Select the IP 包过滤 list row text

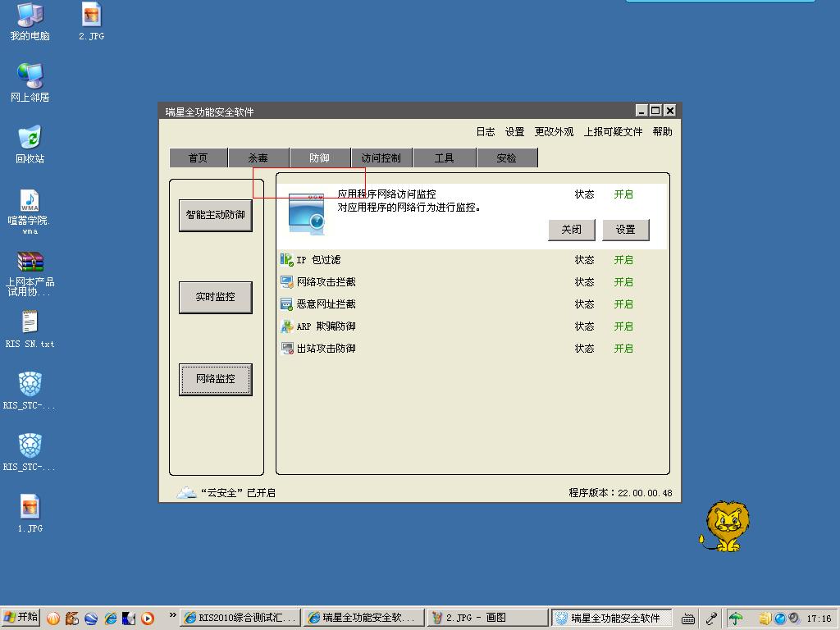point(319,260)
